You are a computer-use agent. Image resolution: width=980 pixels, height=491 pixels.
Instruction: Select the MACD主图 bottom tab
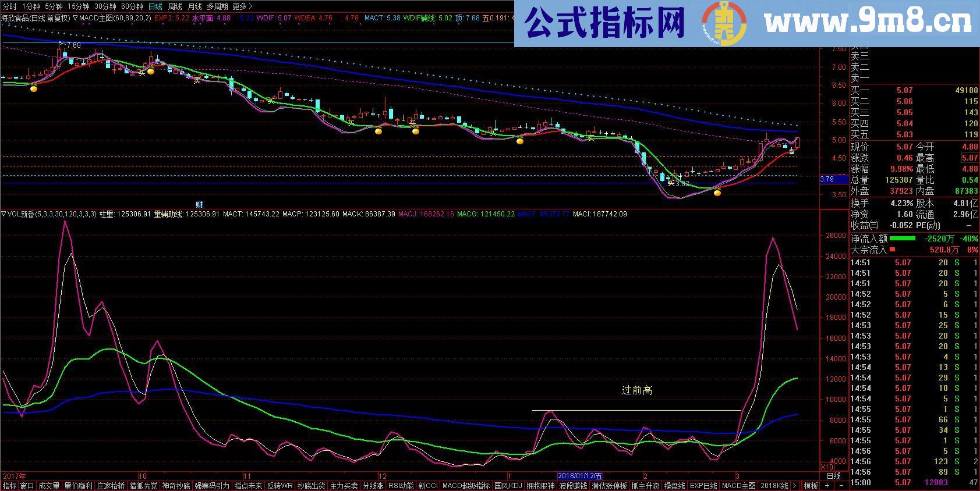739,486
